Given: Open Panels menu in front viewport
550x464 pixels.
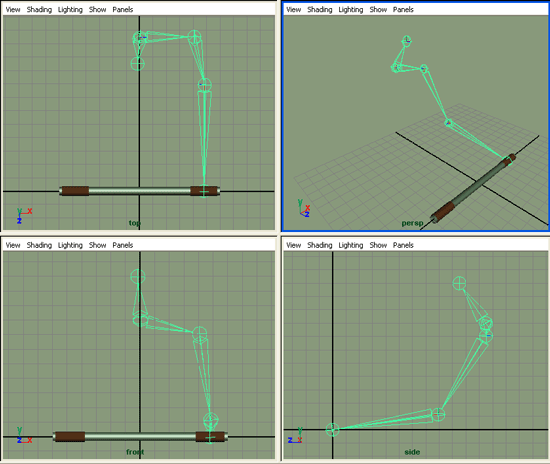Looking at the screenshot, I should 123,245.
